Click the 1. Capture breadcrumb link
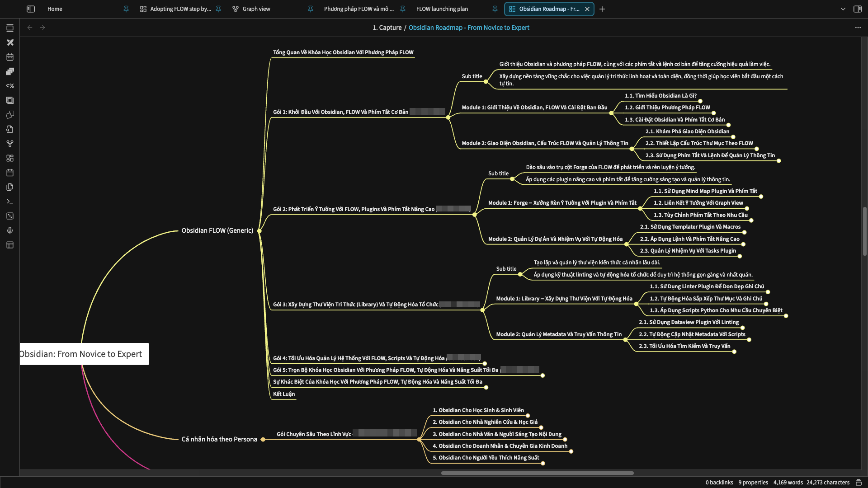 (387, 28)
